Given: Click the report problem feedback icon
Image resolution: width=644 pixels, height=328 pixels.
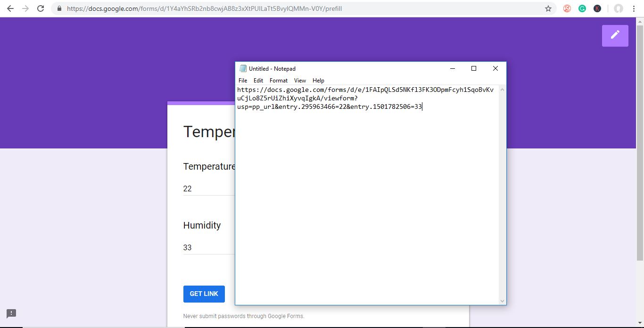Looking at the screenshot, I should tap(11, 313).
